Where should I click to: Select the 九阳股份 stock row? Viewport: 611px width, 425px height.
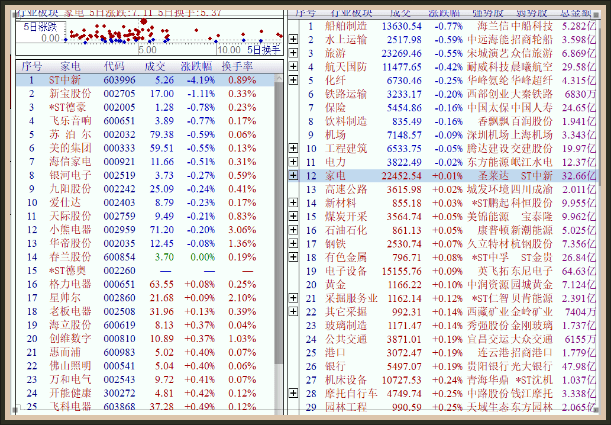[x=145, y=189]
